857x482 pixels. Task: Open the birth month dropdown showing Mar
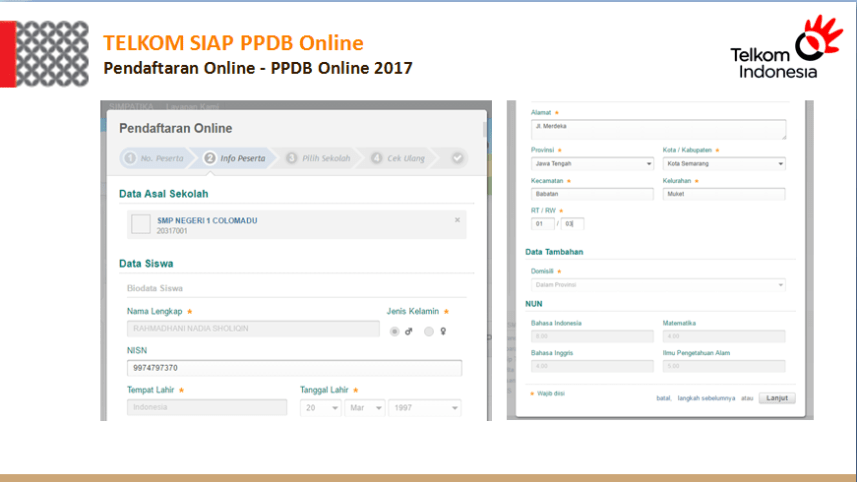coord(364,408)
